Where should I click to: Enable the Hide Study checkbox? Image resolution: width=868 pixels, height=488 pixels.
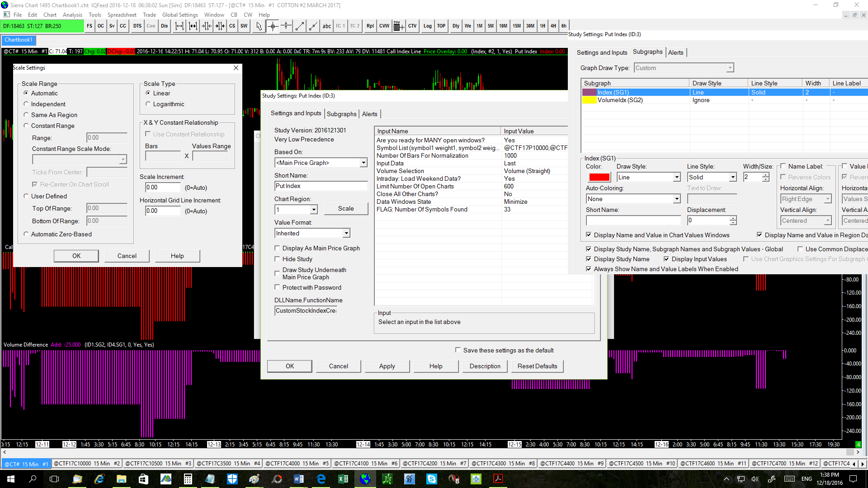(277, 259)
